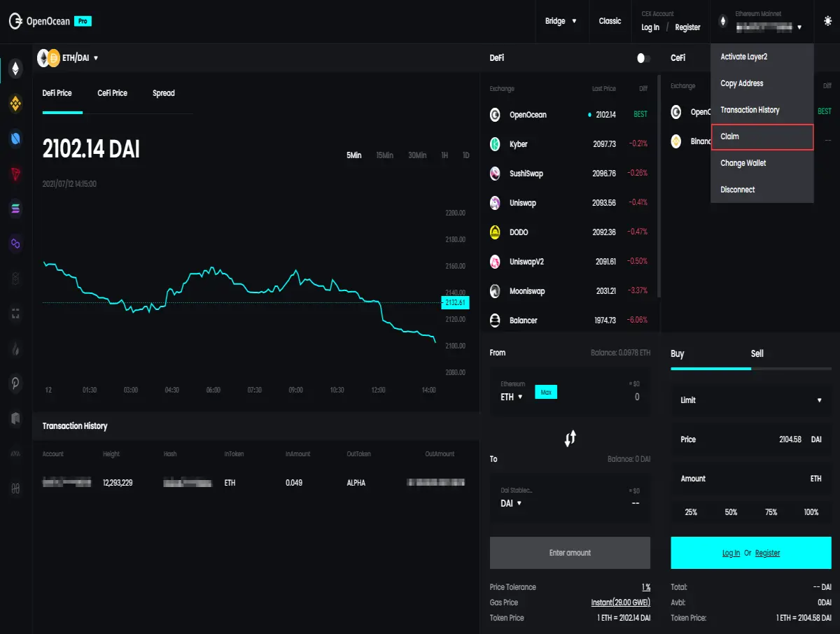Select Ontology chain sidebar icon

(15, 139)
